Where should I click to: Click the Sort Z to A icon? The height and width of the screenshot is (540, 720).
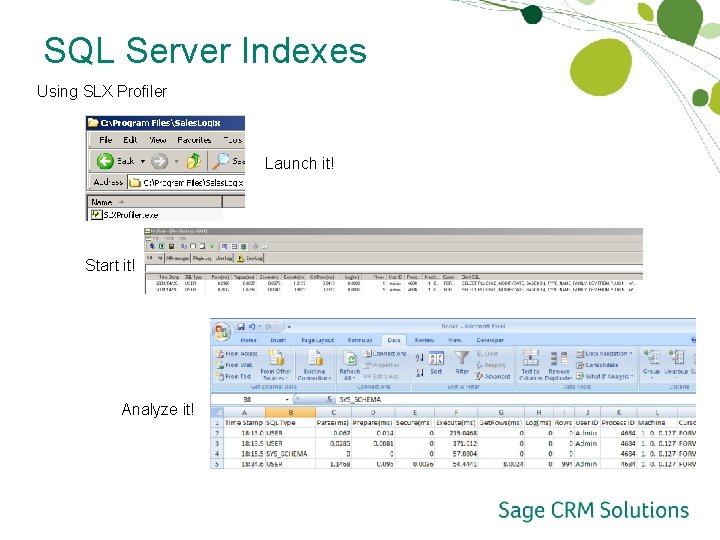tap(419, 373)
